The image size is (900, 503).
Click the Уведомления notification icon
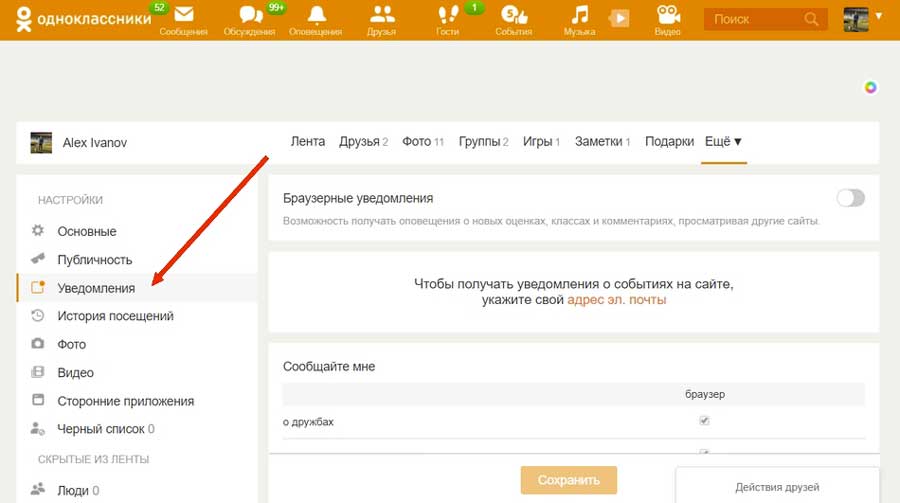38,287
